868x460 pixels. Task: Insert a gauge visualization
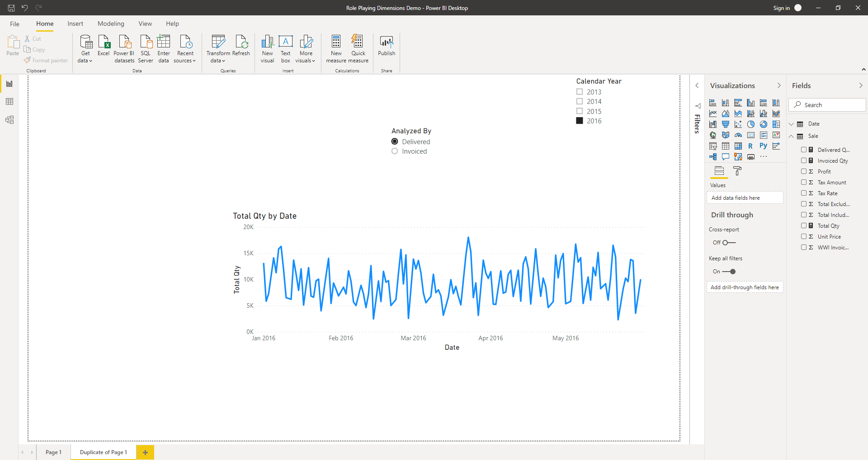click(x=738, y=135)
